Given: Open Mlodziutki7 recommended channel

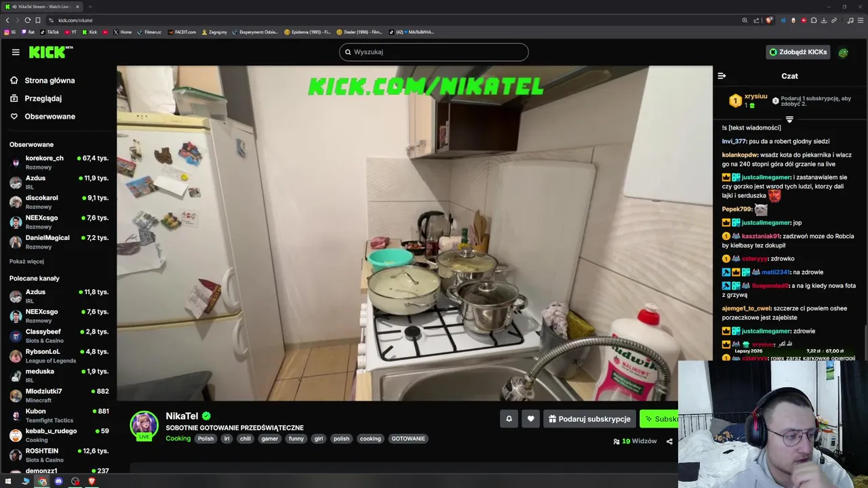Looking at the screenshot, I should 59,395.
